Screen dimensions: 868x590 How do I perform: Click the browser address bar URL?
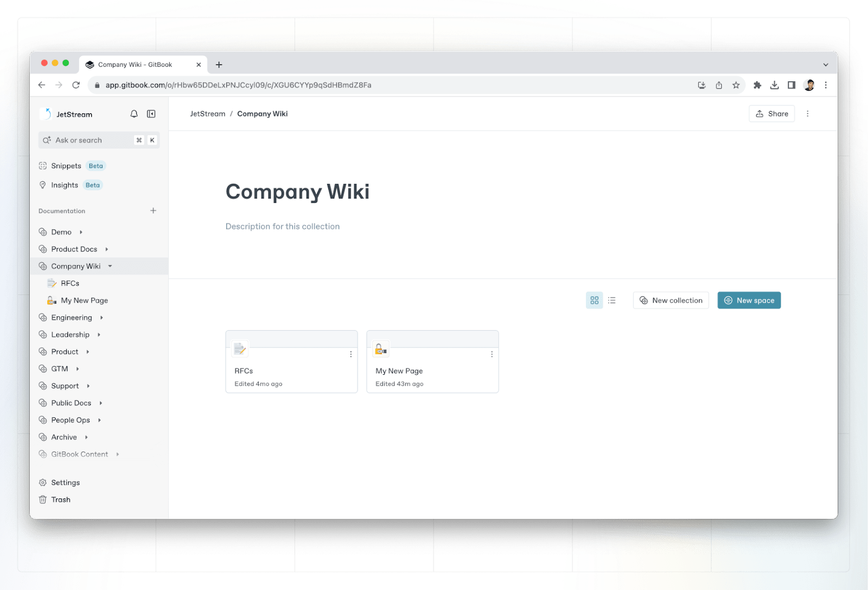(x=239, y=85)
